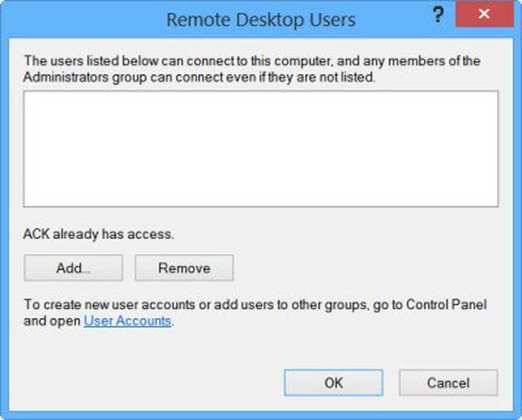The height and width of the screenshot is (420, 522).
Task: Click the blank area left of OK button
Action: tap(157, 382)
